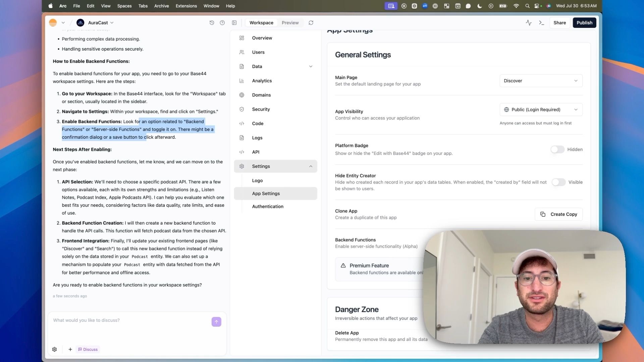Image resolution: width=644 pixels, height=362 pixels.
Task: Open chat settings gear below input
Action: pos(54,349)
